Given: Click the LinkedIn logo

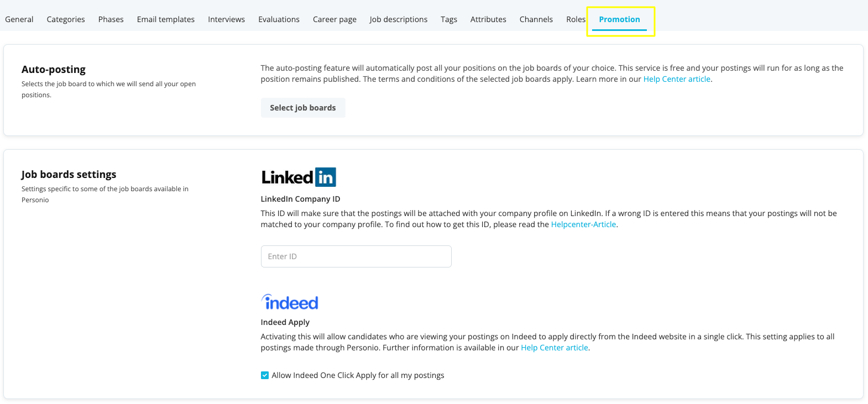Looking at the screenshot, I should pos(299,177).
